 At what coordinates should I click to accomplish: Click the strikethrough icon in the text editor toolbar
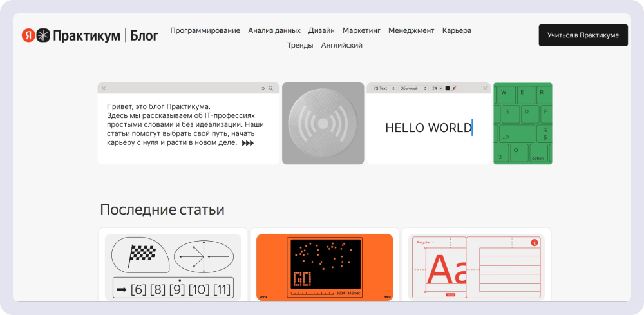[x=455, y=88]
